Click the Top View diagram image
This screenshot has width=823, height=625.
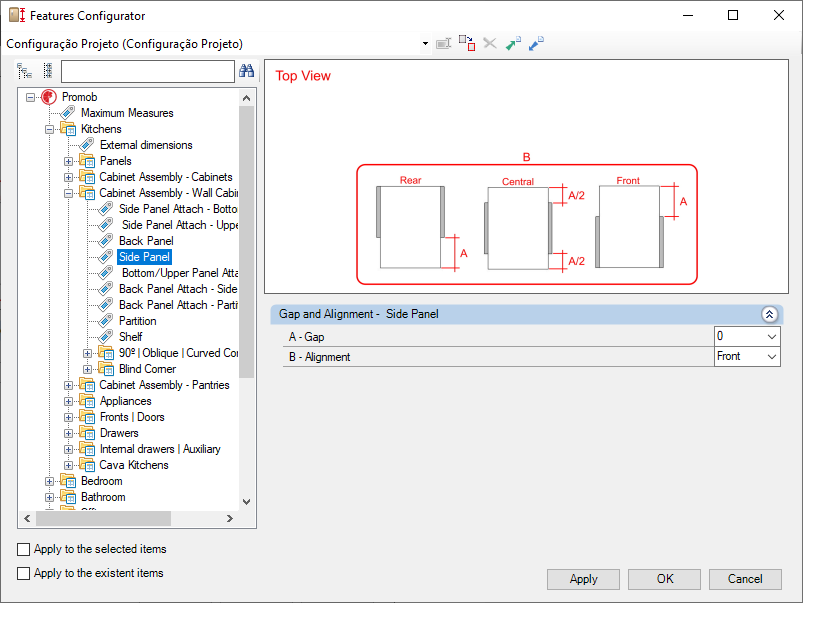point(526,176)
